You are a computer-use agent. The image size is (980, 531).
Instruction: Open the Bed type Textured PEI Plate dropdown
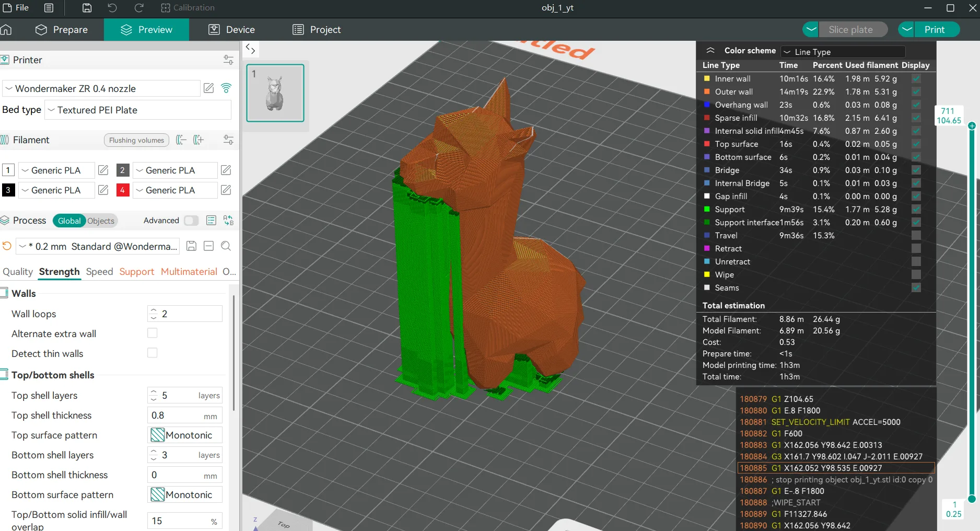pyautogui.click(x=138, y=110)
